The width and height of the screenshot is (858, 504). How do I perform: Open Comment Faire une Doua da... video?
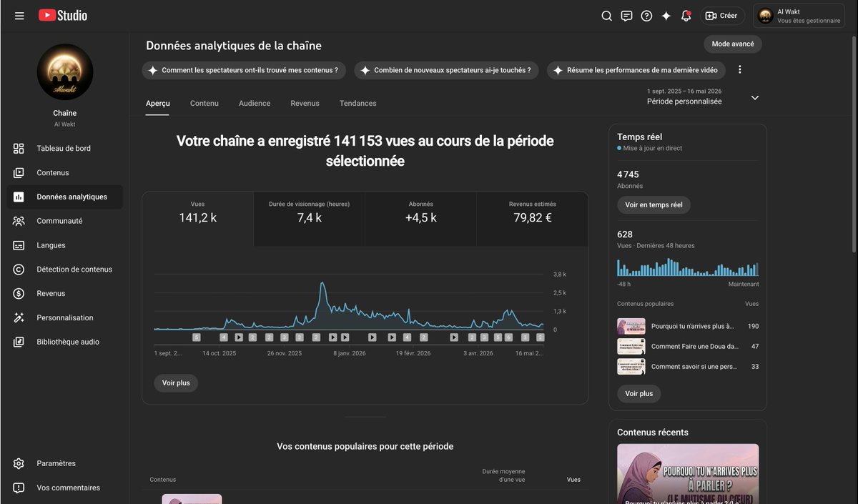coord(688,346)
